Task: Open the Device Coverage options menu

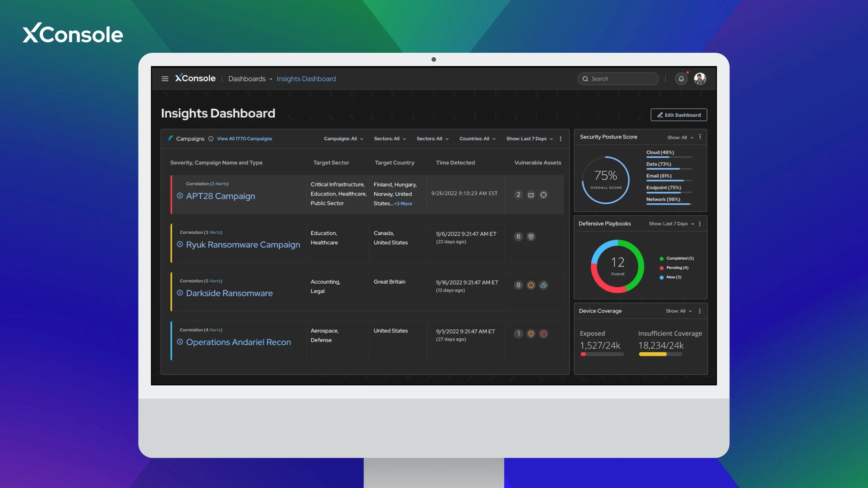Action: (700, 311)
